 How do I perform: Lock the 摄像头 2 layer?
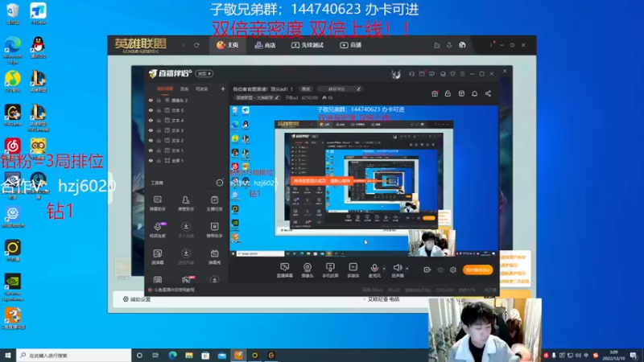tap(159, 100)
